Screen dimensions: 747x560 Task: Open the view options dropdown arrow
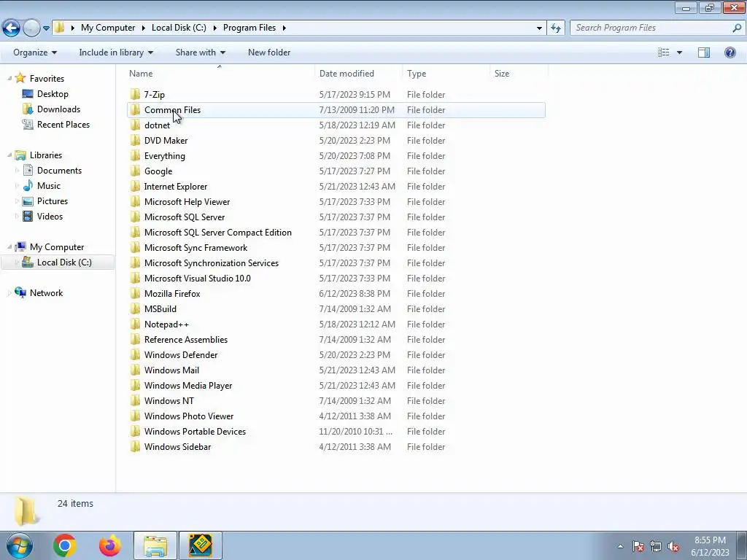point(679,52)
